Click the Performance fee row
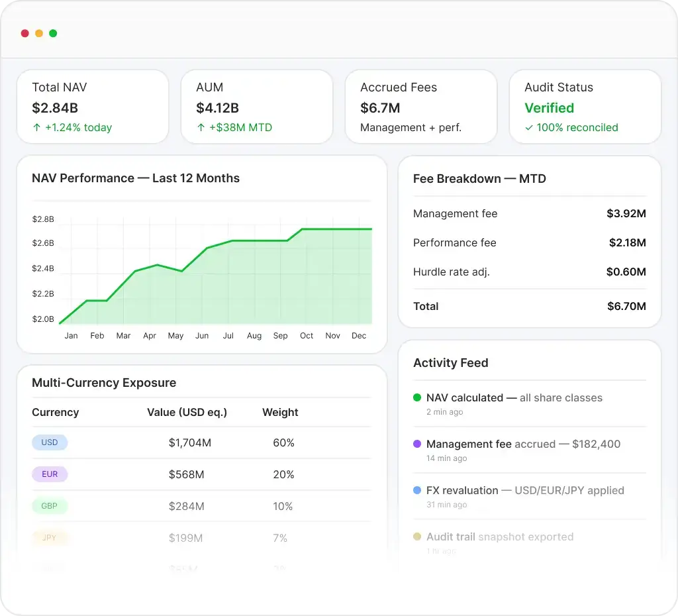Screen dimensions: 678x616 (529, 243)
